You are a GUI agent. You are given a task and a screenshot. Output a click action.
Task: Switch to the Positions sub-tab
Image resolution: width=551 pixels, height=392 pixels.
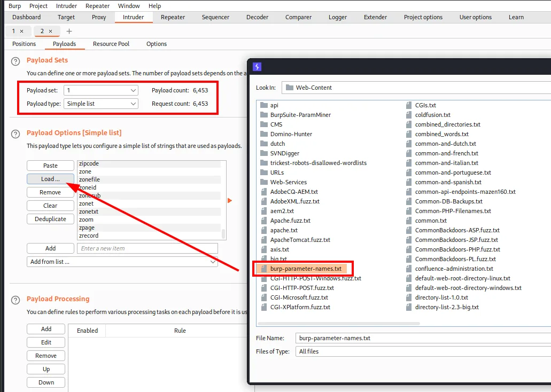tap(24, 44)
